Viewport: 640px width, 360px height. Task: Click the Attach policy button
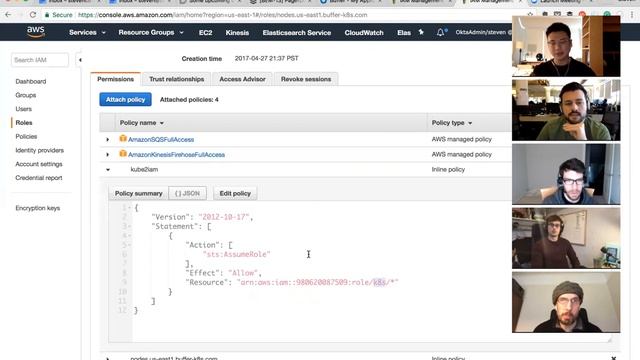click(125, 99)
